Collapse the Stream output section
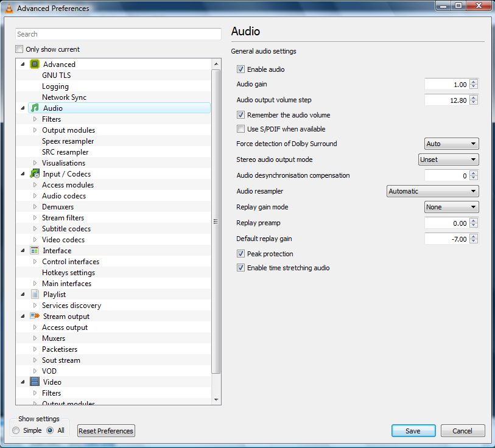Image resolution: width=495 pixels, height=448 pixels. click(x=23, y=316)
